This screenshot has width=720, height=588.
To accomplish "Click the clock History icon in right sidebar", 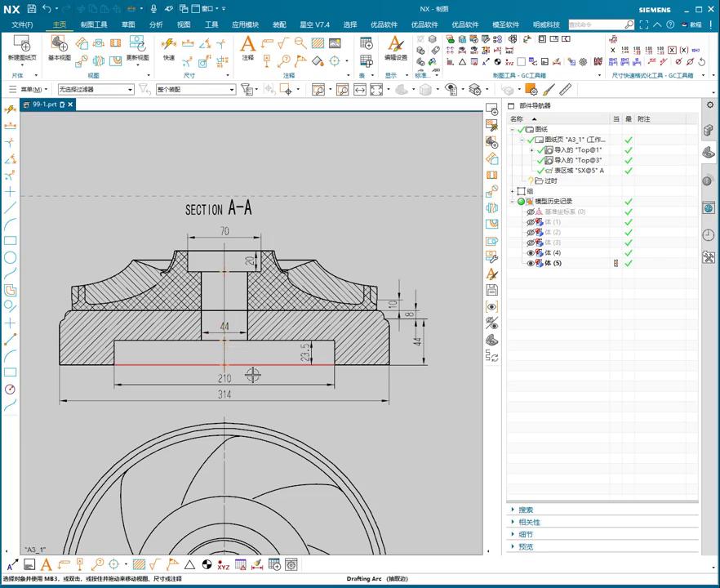I will pyautogui.click(x=709, y=235).
